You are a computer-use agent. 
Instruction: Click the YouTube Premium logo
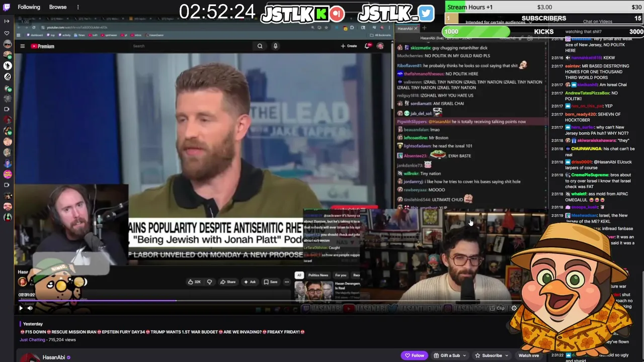click(43, 46)
